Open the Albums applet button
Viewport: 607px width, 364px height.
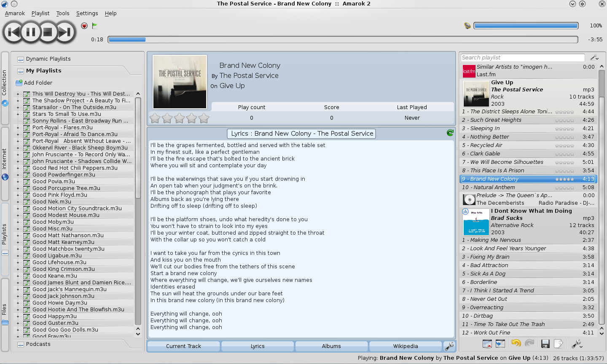point(331,346)
